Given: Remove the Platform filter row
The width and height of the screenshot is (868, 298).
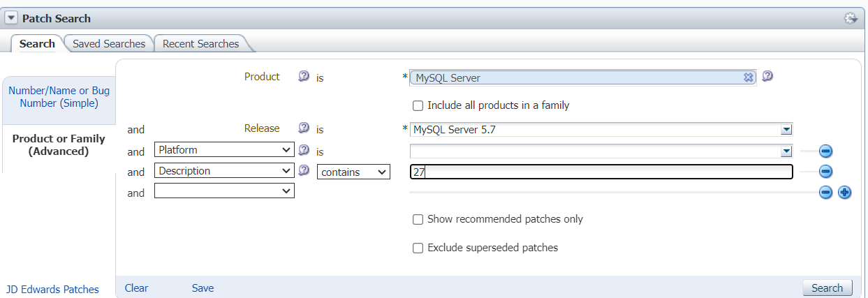Looking at the screenshot, I should [x=825, y=151].
